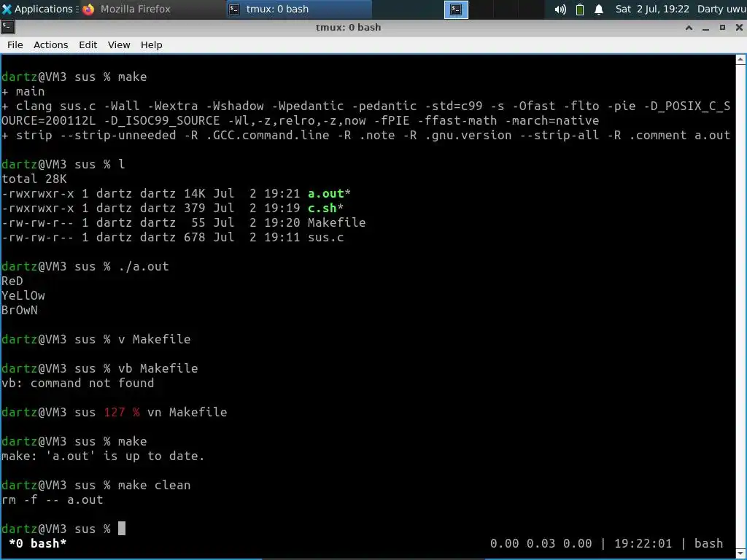Click the './a.out' command text
The height and width of the screenshot is (560, 747).
(144, 266)
